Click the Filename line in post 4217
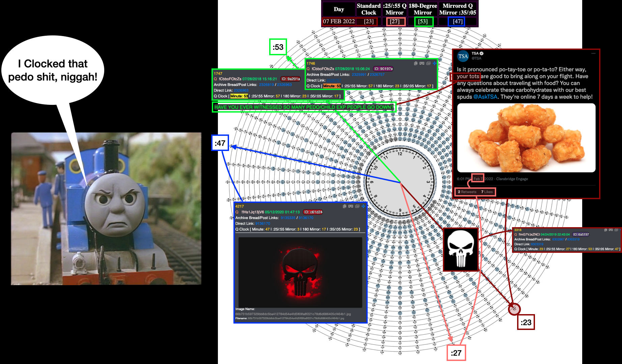 (290, 318)
